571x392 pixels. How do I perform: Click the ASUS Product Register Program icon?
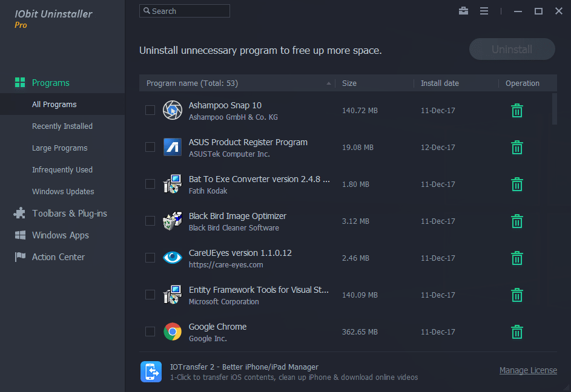click(172, 147)
